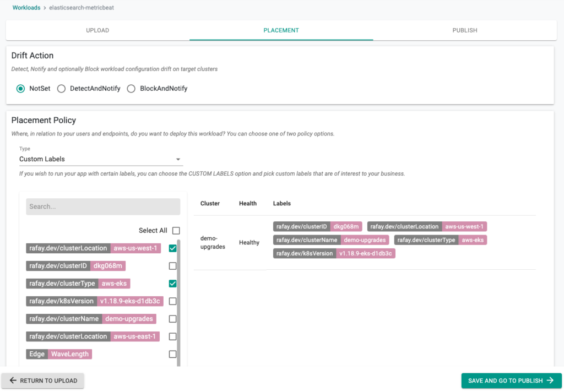Viewport: 564px width, 392px height.
Task: Click clusterType aws-eks tag in cluster table
Action: coord(441,240)
